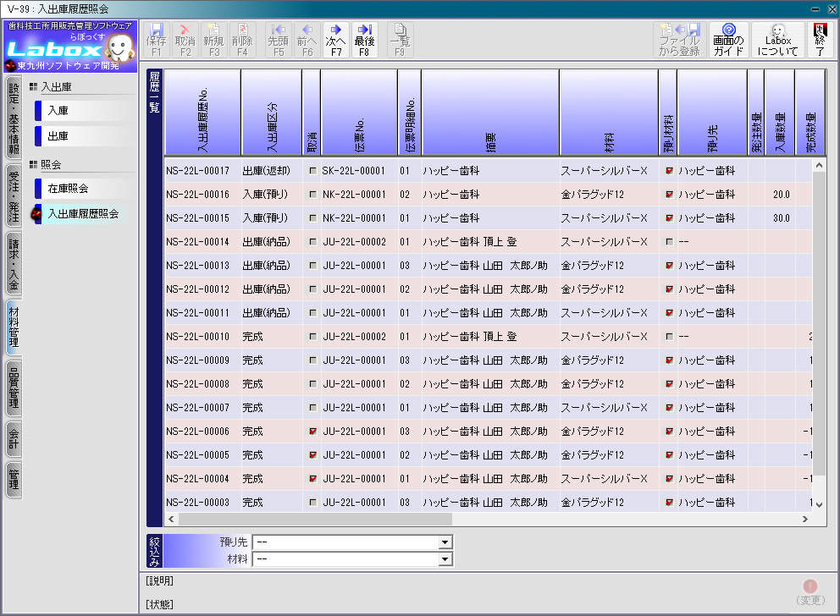Expand the 預り先 filter dropdown

(x=445, y=542)
